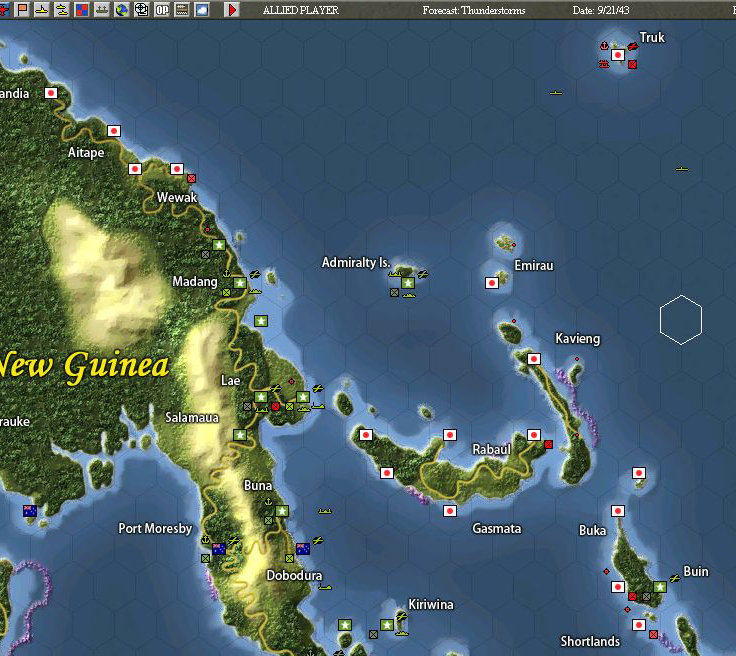Click the flag icon in the toolbar

coord(22,9)
